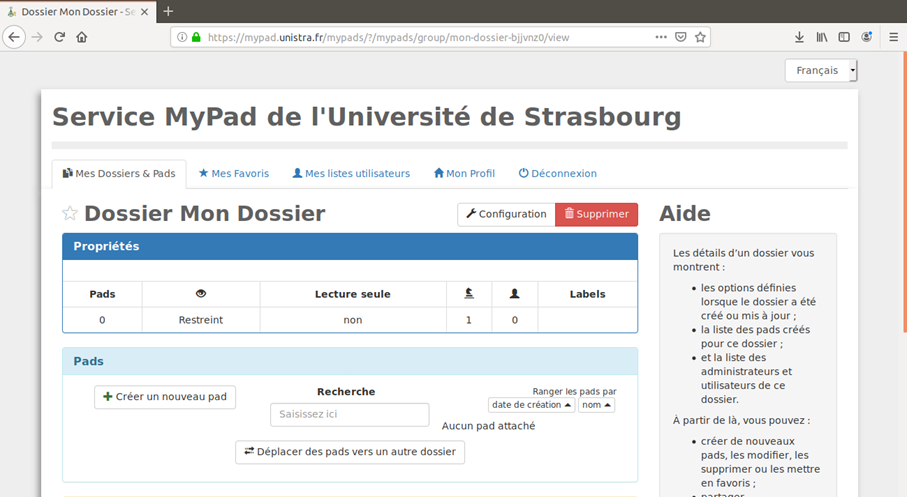Open the dossier Configuration button
This screenshot has height=497, width=907.
[506, 214]
